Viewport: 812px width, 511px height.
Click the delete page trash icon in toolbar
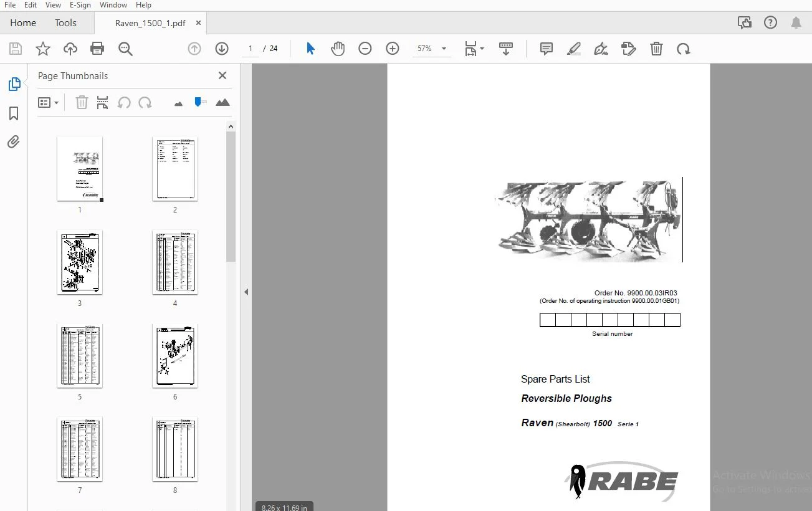click(656, 49)
